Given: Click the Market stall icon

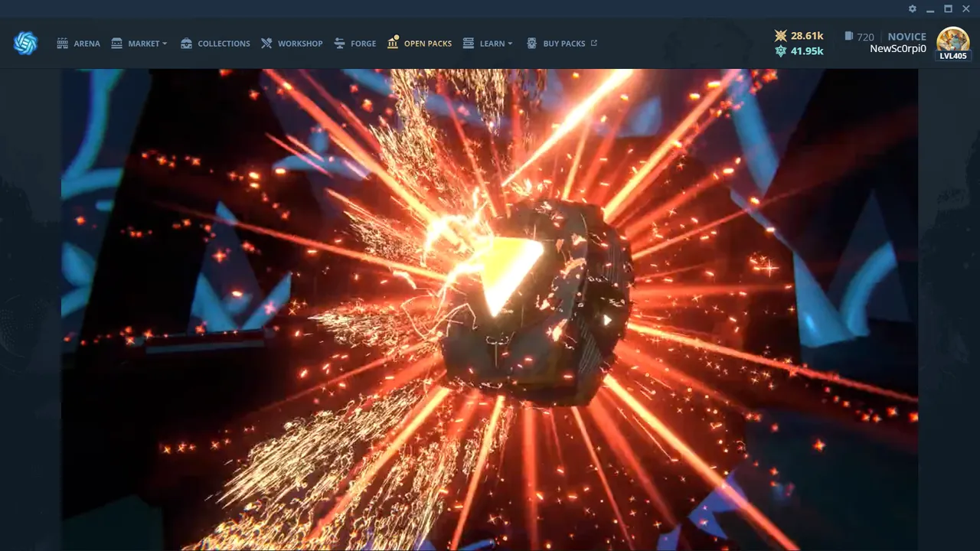Looking at the screenshot, I should (x=116, y=43).
